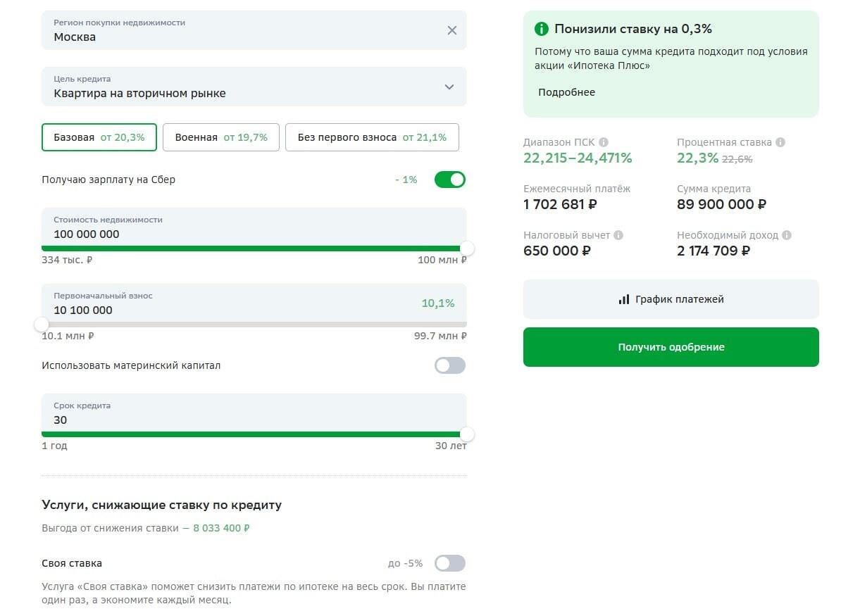The height and width of the screenshot is (616, 860).
Task: Click the green info icon in the rate banner
Action: click(542, 29)
